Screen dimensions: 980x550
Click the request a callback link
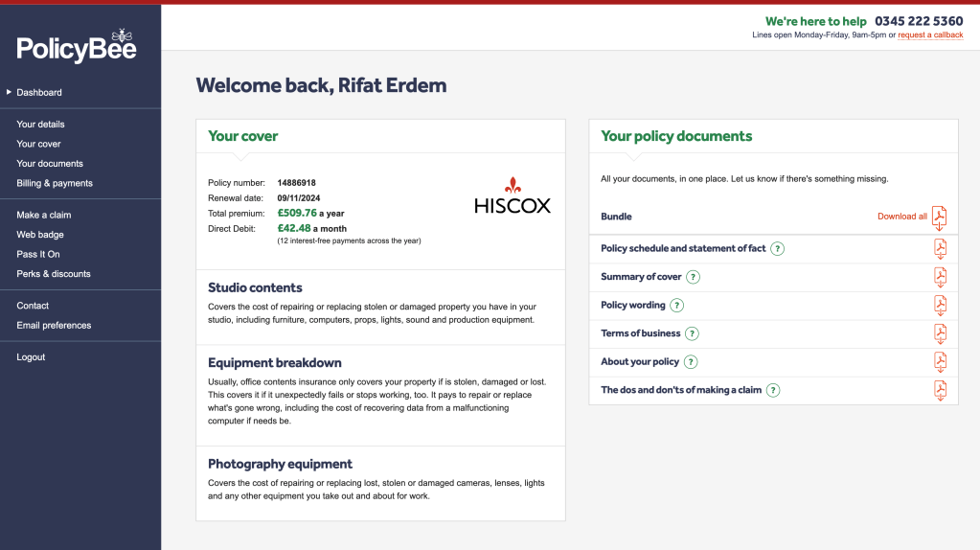930,35
